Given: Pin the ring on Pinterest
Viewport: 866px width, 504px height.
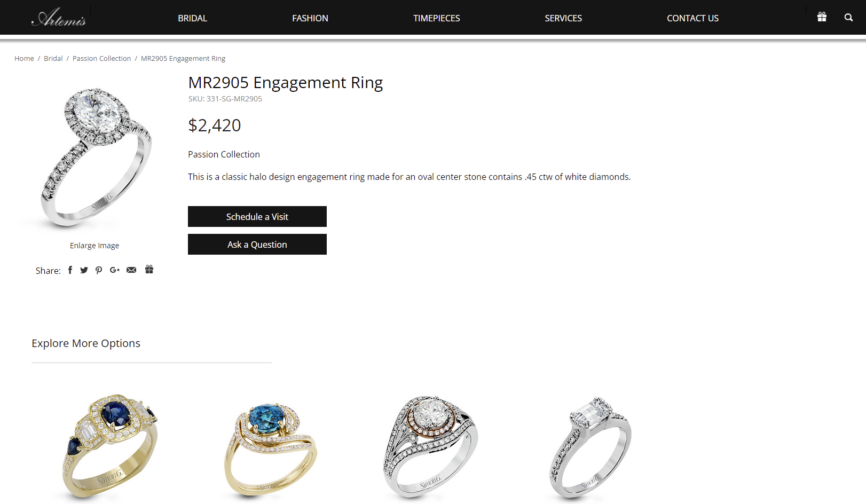Looking at the screenshot, I should point(99,270).
